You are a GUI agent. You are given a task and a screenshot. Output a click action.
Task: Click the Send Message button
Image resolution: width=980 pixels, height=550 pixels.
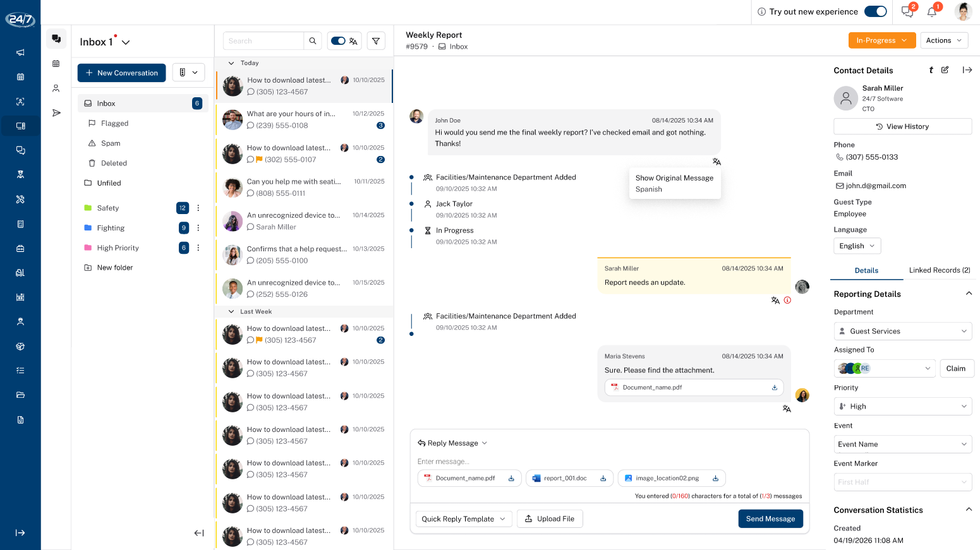(770, 519)
